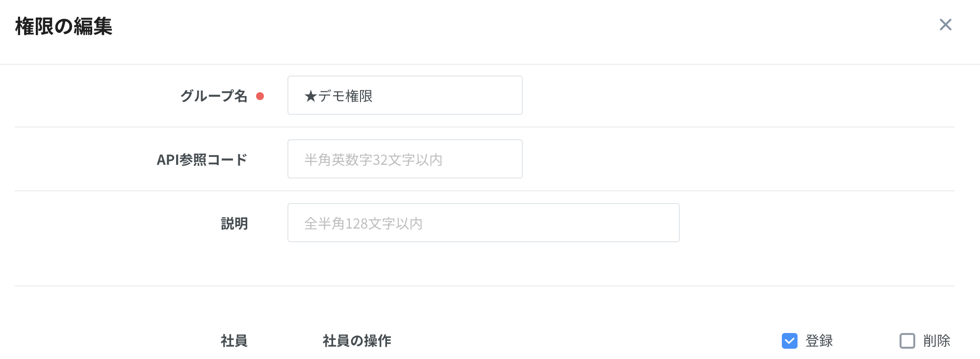Click into the 説明 description field
The image size is (980, 359).
[483, 223]
